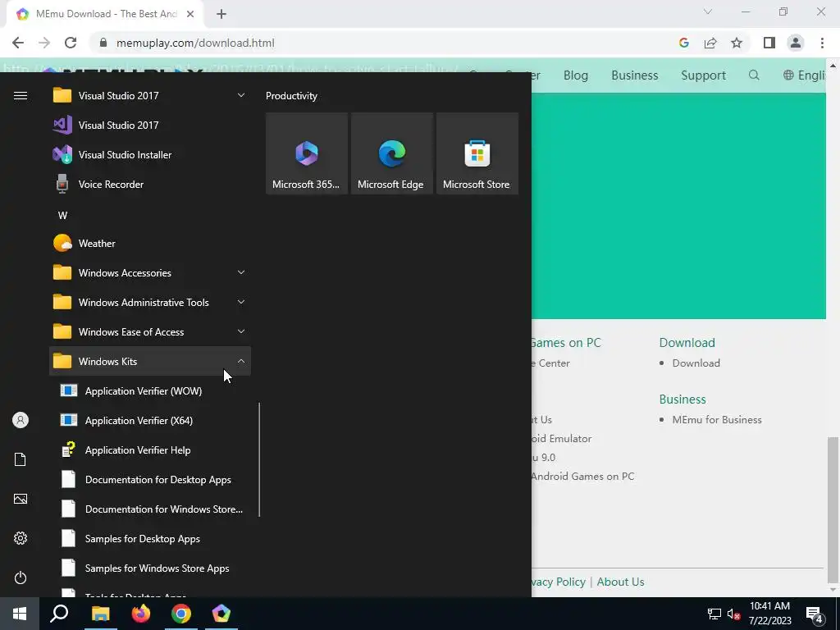Open Settings gear in Start sidebar
This screenshot has height=630, width=840.
[x=21, y=538]
